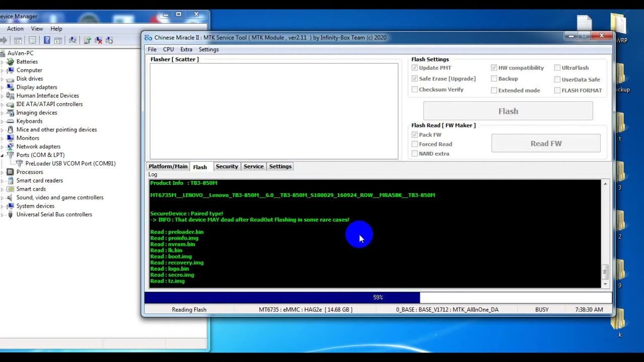The width and height of the screenshot is (644, 362).
Task: Click the Disable device toolbar icon
Action: (109, 40)
